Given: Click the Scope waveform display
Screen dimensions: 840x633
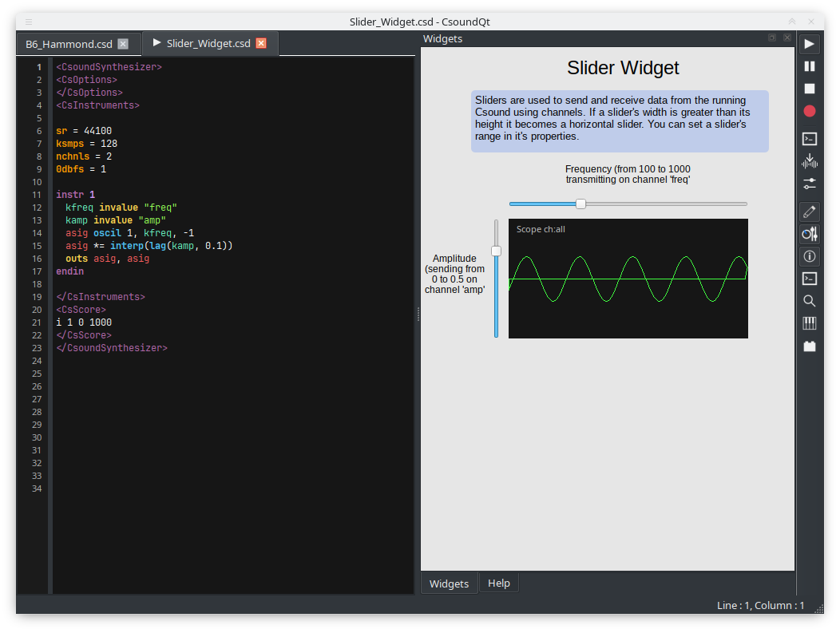Looking at the screenshot, I should click(x=628, y=279).
